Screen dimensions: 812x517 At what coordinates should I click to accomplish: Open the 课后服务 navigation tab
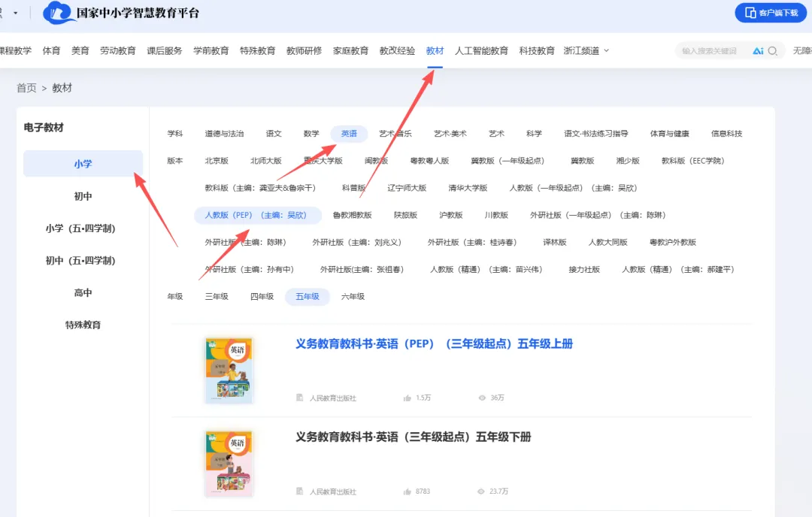pos(164,50)
